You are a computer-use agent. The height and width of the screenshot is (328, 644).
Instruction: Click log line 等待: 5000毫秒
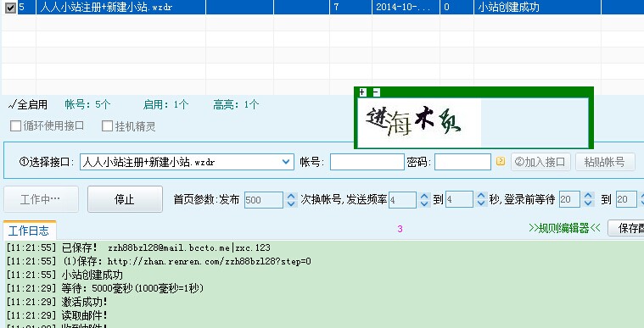point(104,288)
